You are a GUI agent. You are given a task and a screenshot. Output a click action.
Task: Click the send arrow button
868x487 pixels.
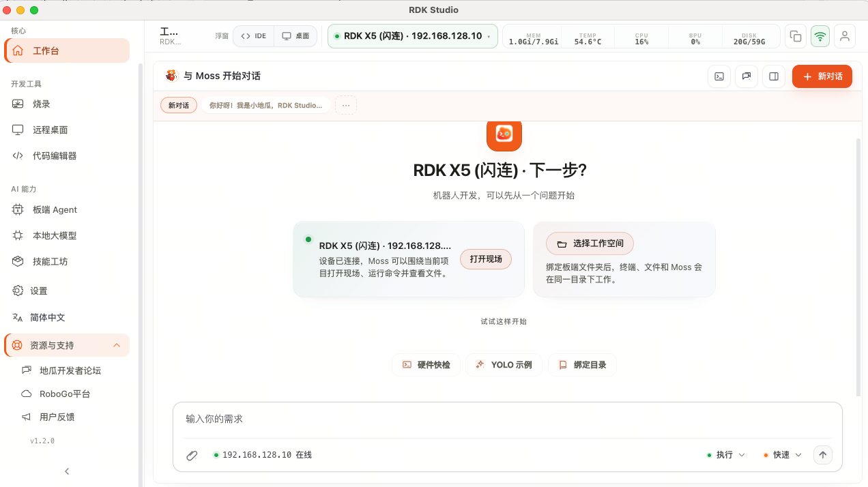click(x=823, y=455)
